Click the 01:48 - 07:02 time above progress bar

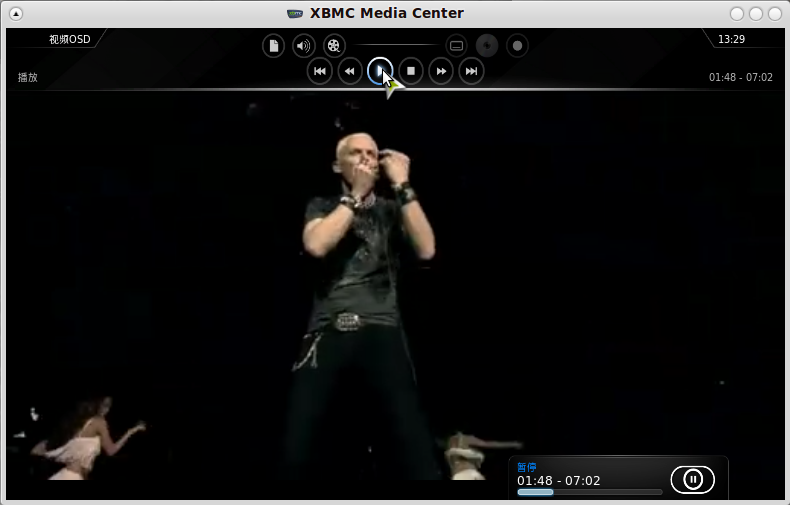[x=559, y=481]
